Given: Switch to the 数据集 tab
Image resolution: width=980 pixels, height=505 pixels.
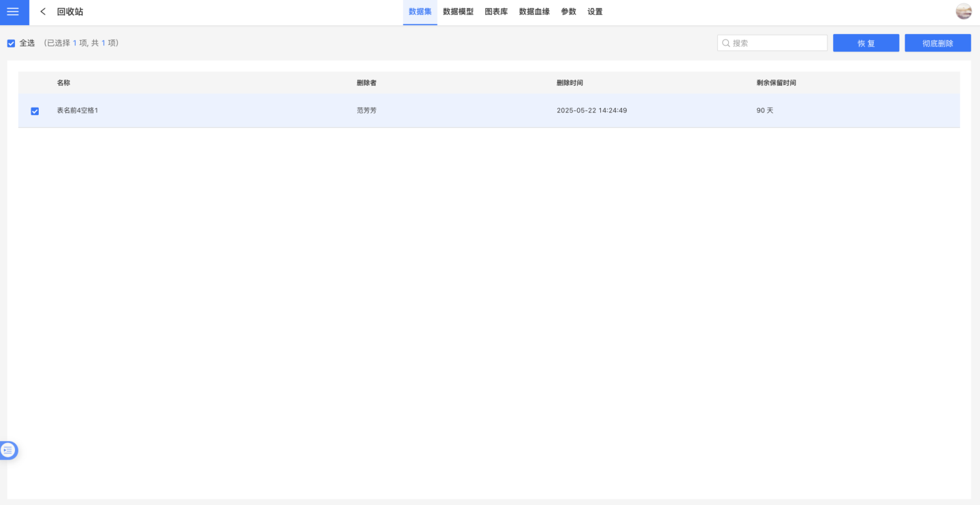Looking at the screenshot, I should click(420, 12).
